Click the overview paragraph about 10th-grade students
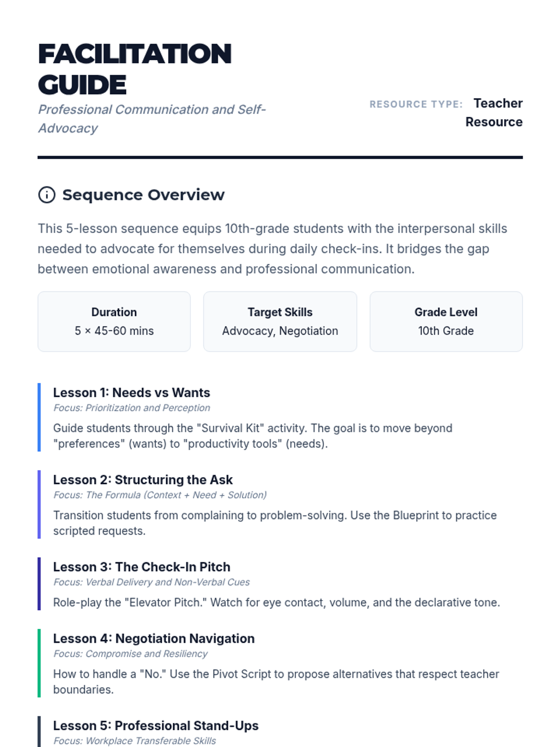 [x=273, y=249]
